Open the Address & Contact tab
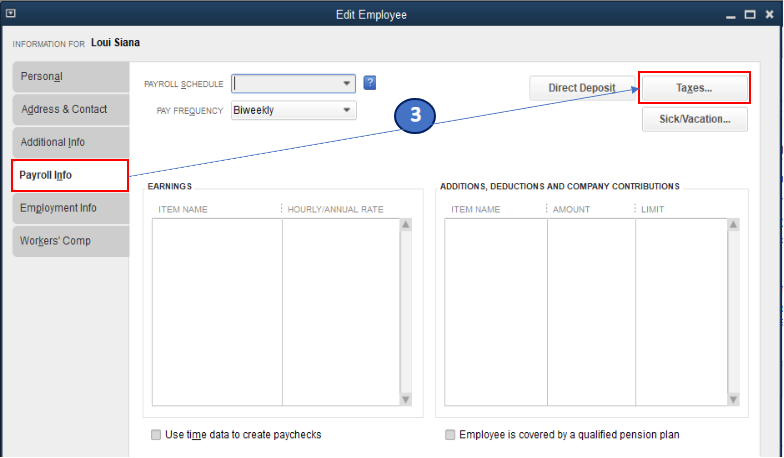Screen dimensions: 784x458 [70, 109]
